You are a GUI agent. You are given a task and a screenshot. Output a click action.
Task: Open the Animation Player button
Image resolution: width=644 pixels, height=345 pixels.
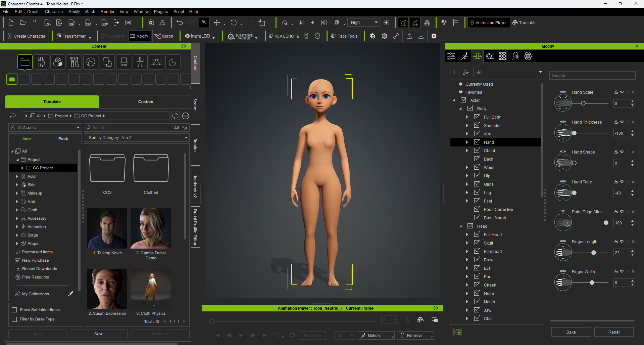point(488,23)
